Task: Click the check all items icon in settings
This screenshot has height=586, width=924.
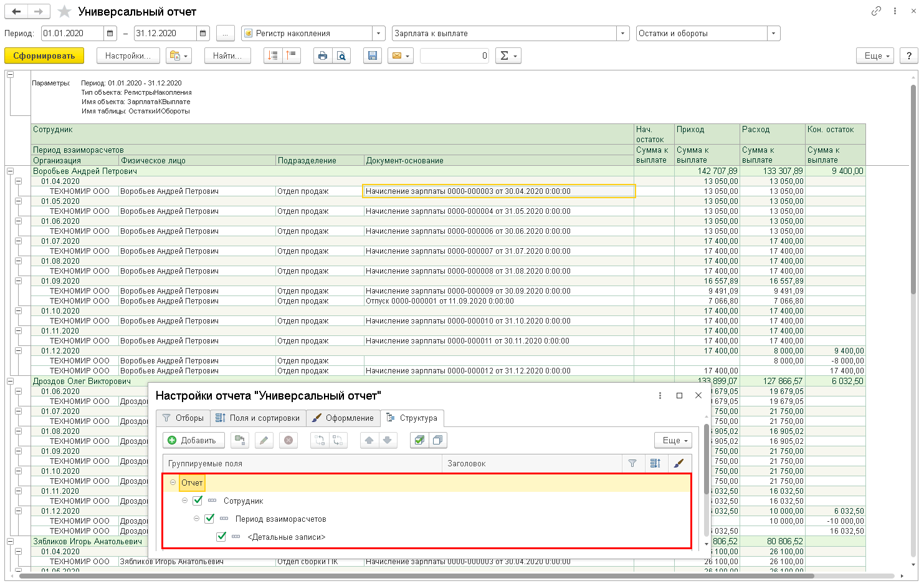Action: [x=419, y=440]
